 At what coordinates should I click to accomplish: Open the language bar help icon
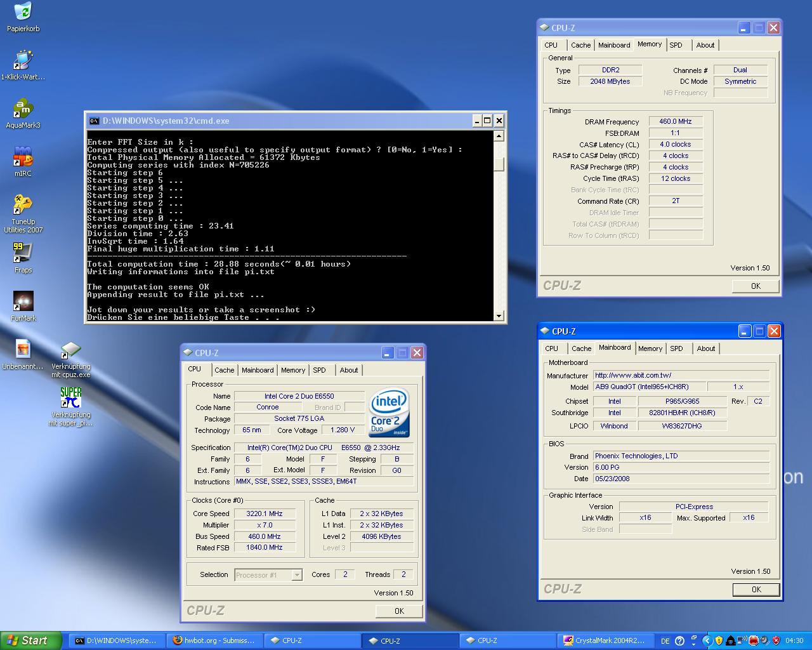(x=679, y=641)
